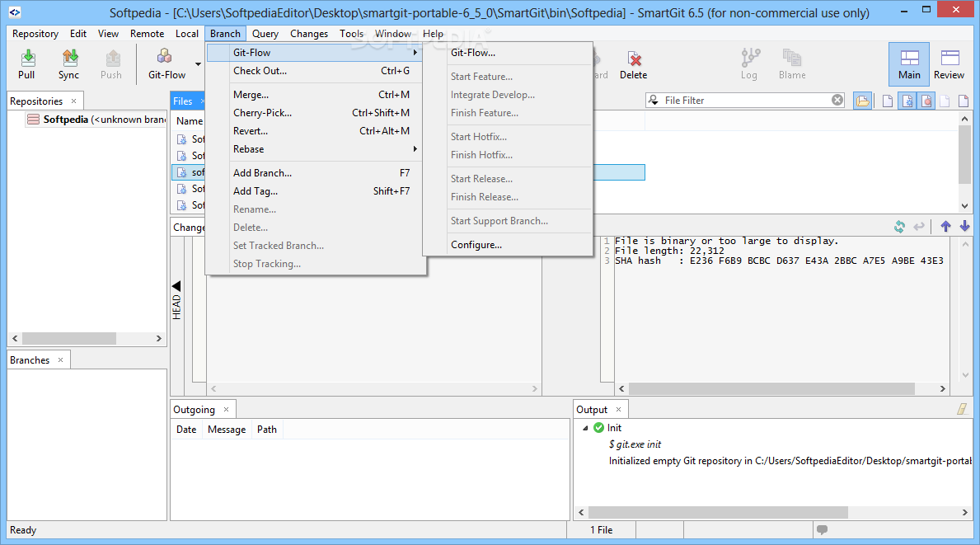Click the Delete toolbar icon
The height and width of the screenshot is (545, 980).
(x=633, y=64)
